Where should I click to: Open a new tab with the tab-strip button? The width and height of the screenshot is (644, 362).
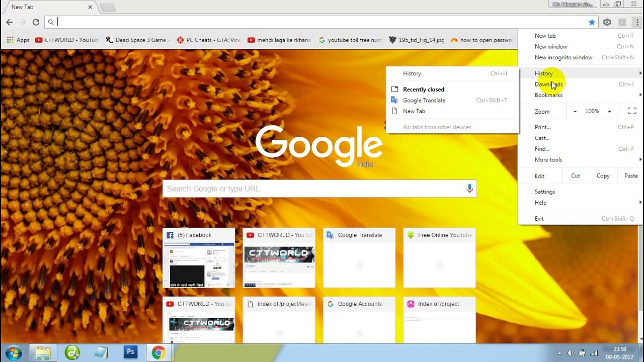pos(108,8)
